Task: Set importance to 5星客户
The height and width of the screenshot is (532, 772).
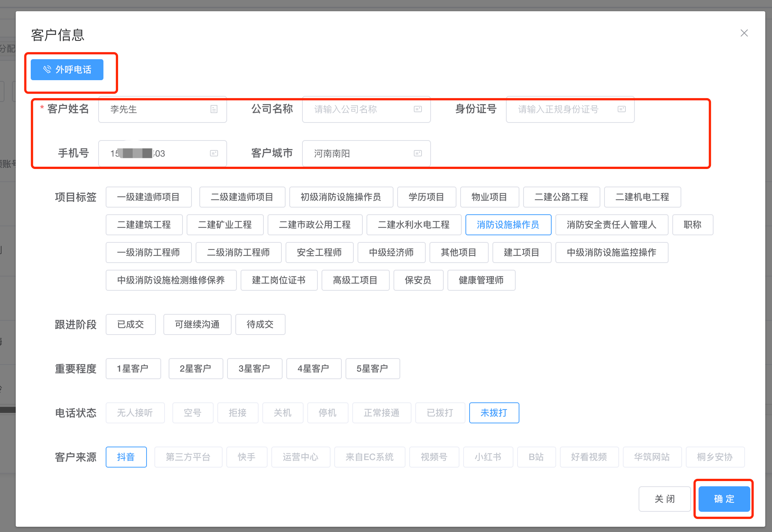Action: pos(372,369)
